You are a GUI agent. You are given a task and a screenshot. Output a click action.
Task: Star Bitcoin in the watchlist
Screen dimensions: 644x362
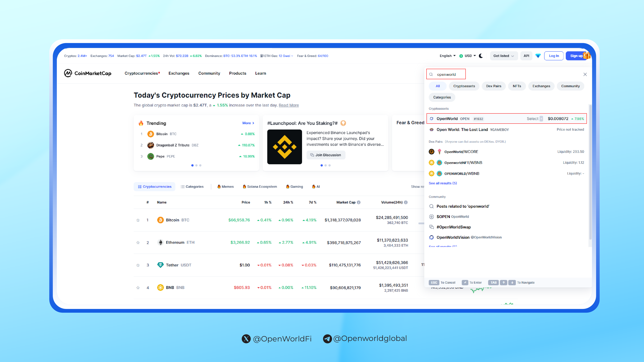[x=138, y=220]
